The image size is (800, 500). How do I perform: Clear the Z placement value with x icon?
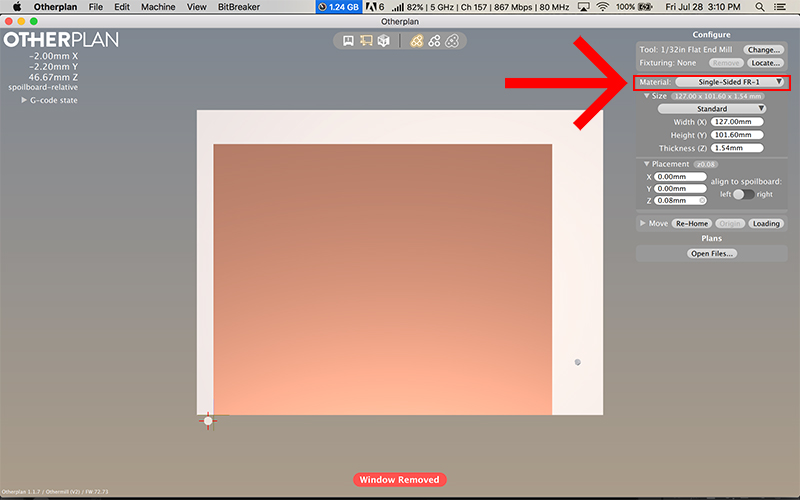pos(702,201)
